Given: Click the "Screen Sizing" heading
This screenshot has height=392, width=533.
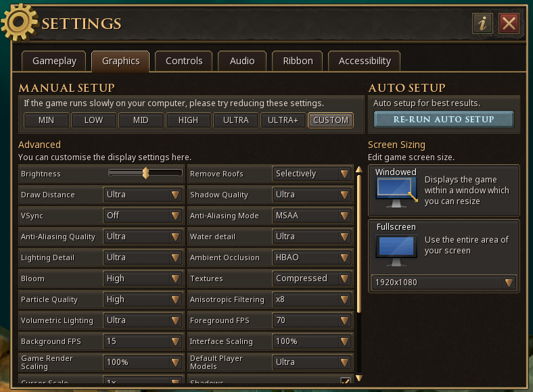Looking at the screenshot, I should click(x=396, y=145).
